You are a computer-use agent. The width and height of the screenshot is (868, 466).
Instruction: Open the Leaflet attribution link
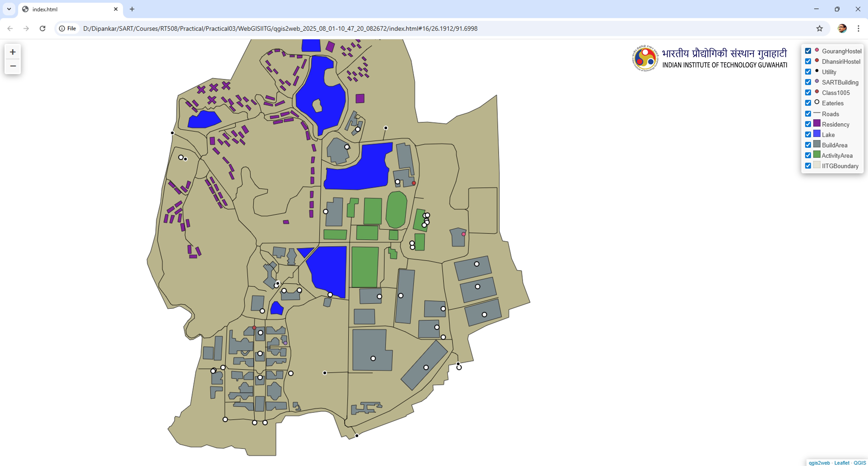[841, 463]
